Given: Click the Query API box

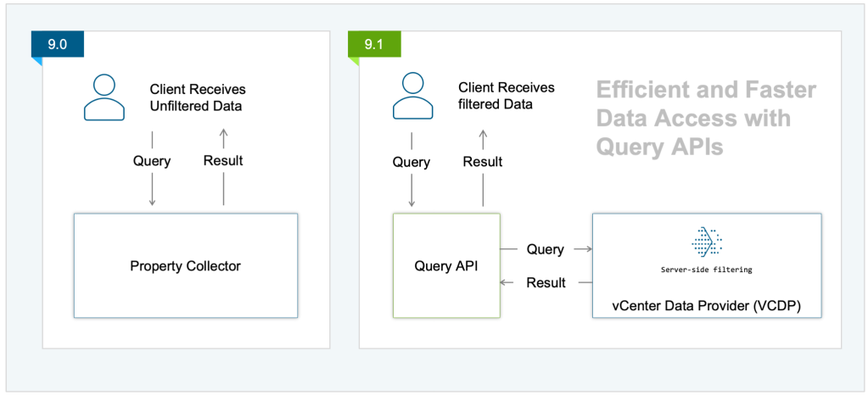Looking at the screenshot, I should coord(446,265).
